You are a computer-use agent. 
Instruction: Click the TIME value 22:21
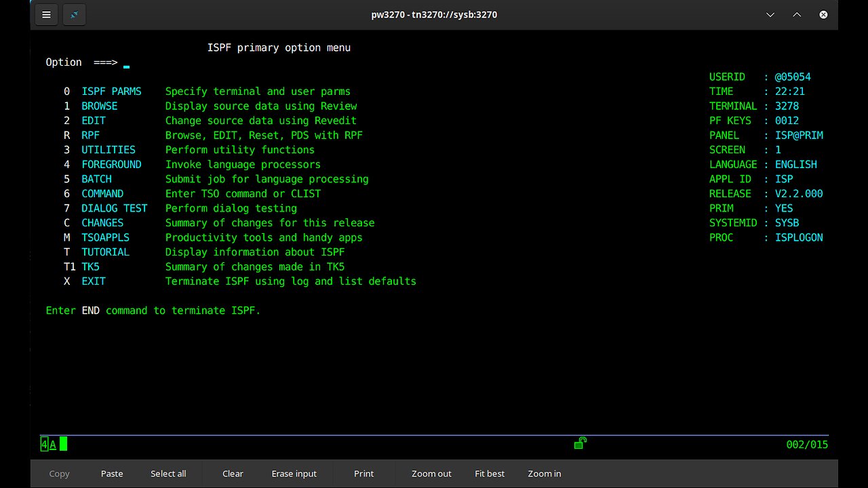[790, 91]
